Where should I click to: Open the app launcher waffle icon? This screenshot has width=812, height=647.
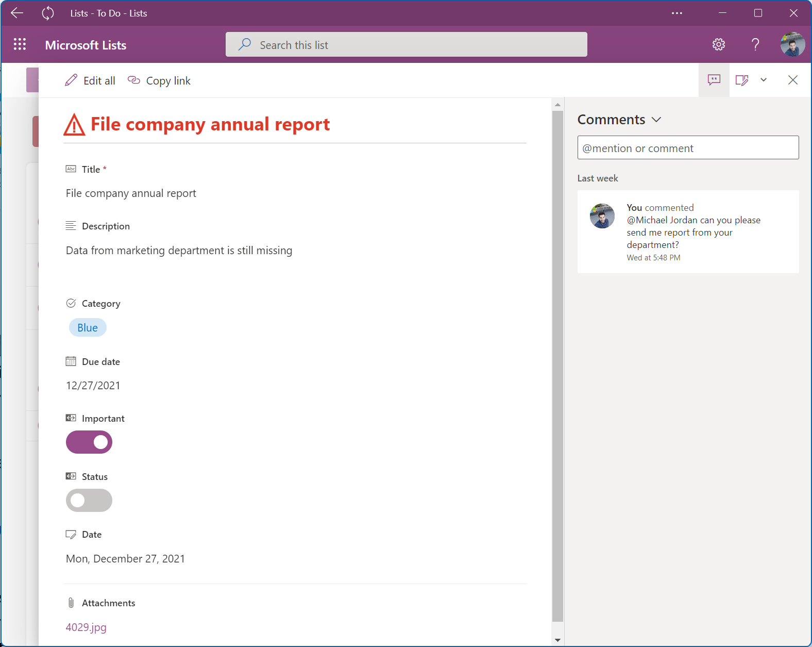click(x=20, y=45)
